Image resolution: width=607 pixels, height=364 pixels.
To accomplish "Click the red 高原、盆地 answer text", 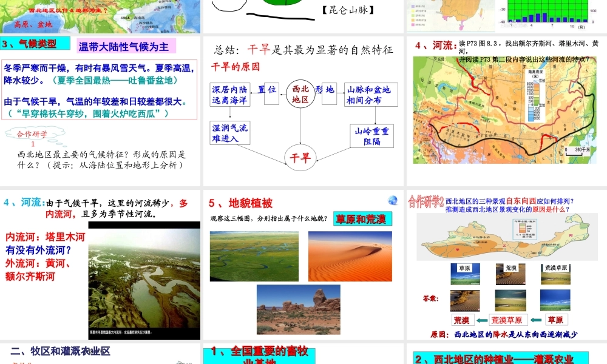I will (x=33, y=24).
